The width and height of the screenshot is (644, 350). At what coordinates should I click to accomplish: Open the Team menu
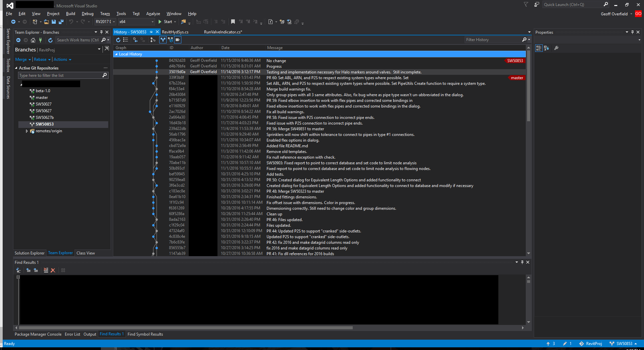(105, 14)
